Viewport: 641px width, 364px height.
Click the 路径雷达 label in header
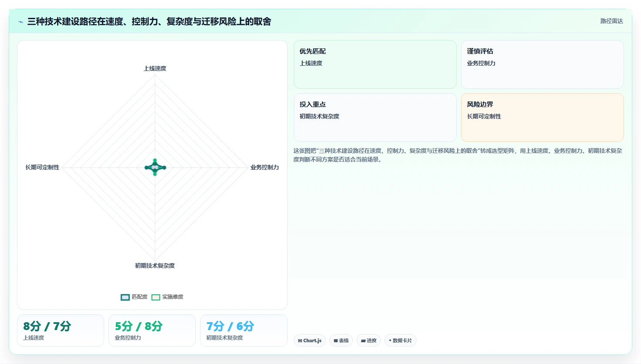(612, 21)
